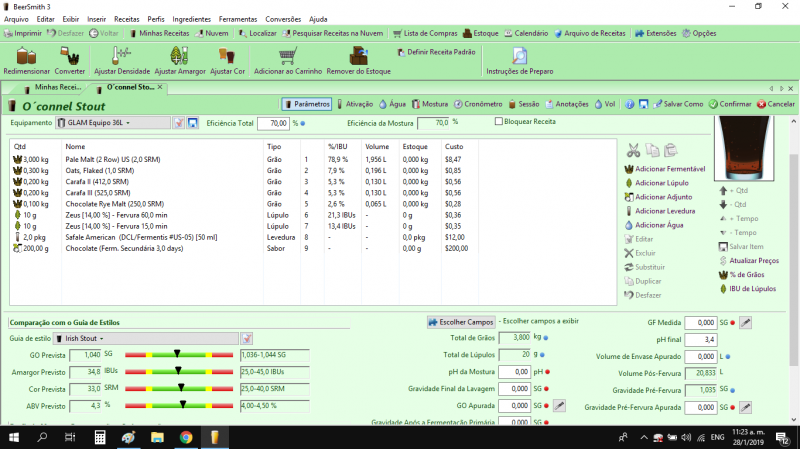800x449 pixels.
Task: Open the Arquivo menu
Action: (x=16, y=19)
